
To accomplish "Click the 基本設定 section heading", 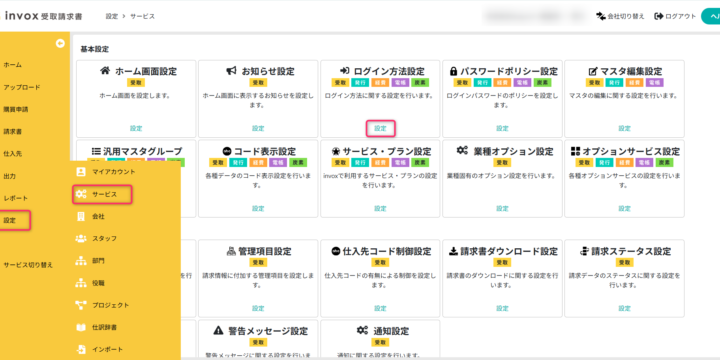I will [95, 49].
